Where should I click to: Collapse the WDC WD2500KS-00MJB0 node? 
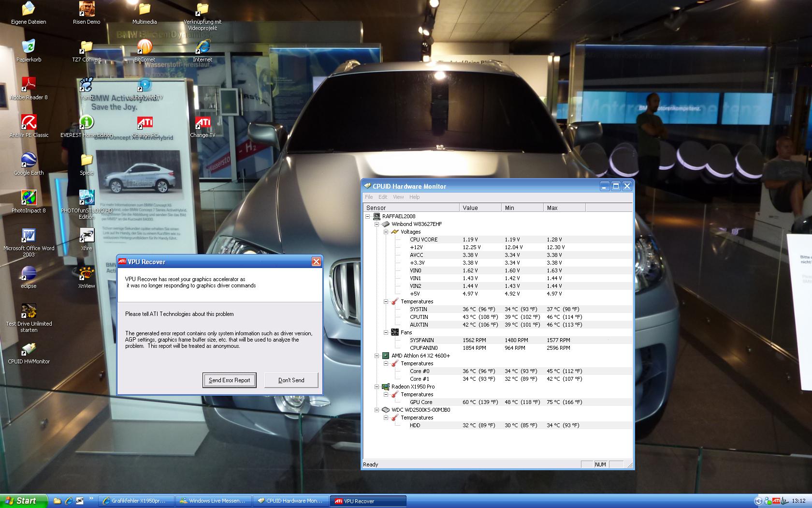pyautogui.click(x=377, y=410)
